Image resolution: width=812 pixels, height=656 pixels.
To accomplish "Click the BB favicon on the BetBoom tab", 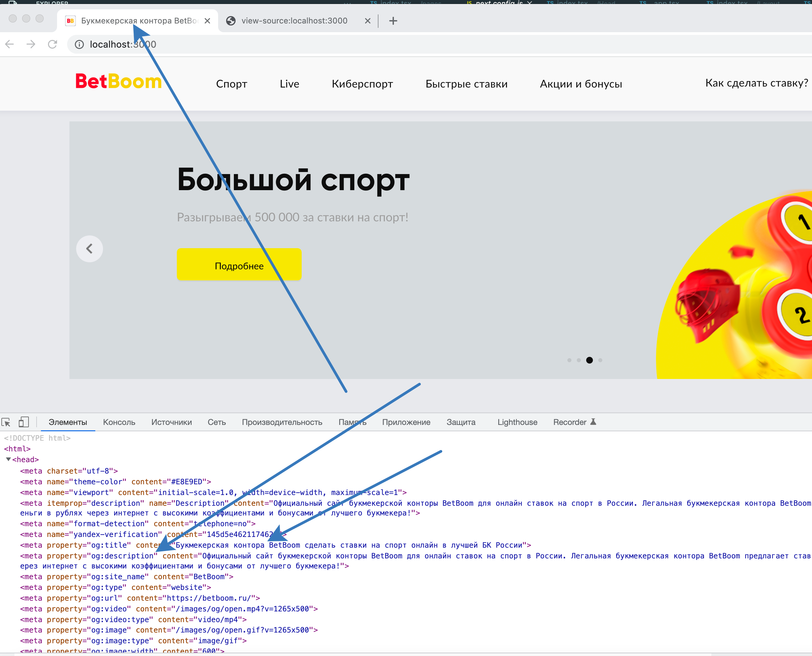I will (70, 21).
